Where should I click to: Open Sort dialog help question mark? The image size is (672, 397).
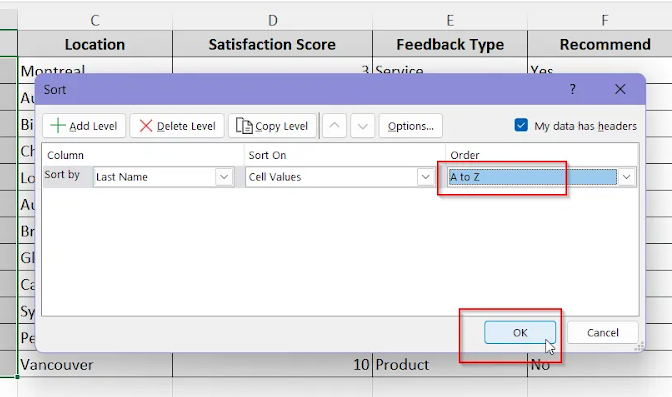pyautogui.click(x=573, y=89)
